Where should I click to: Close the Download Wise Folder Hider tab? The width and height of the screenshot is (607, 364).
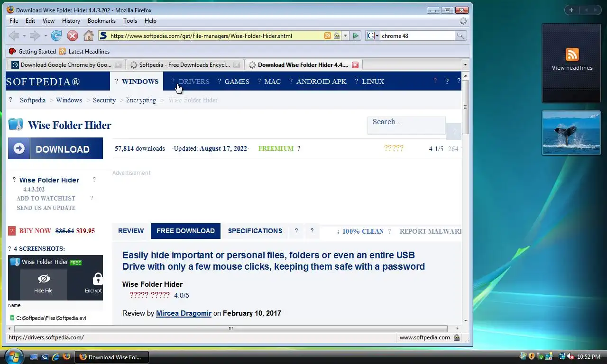pos(355,65)
